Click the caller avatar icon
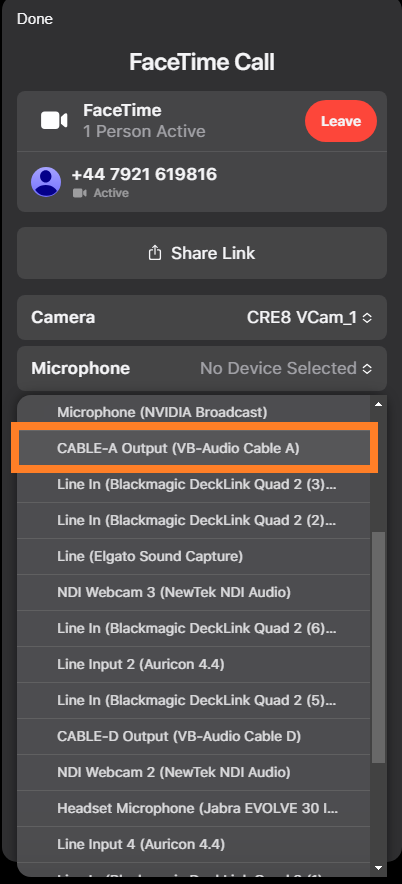This screenshot has height=884, width=402. (46, 182)
